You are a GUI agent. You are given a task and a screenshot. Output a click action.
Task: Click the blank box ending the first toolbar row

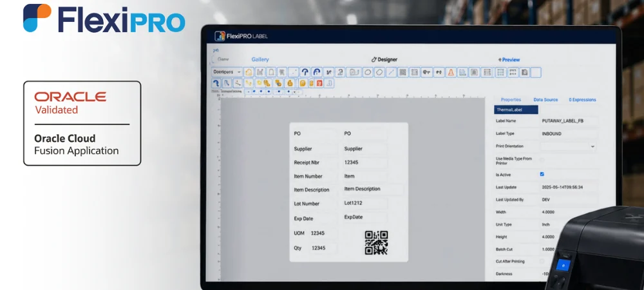point(536,72)
